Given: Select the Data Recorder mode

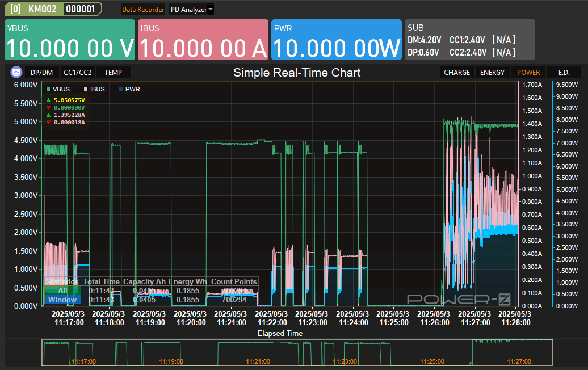Looking at the screenshot, I should [x=143, y=10].
